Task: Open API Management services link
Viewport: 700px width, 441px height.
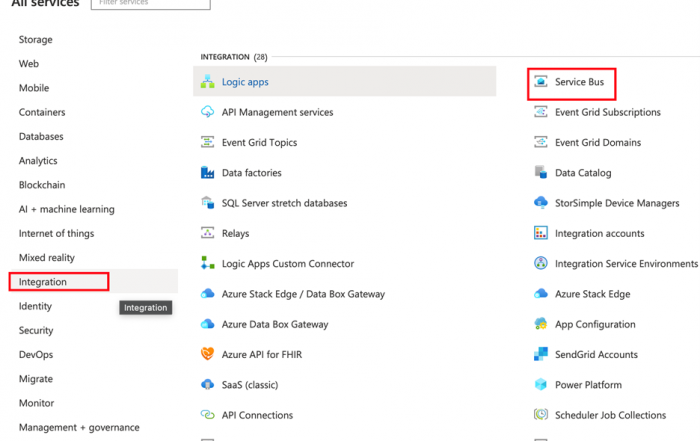Action: tap(277, 112)
